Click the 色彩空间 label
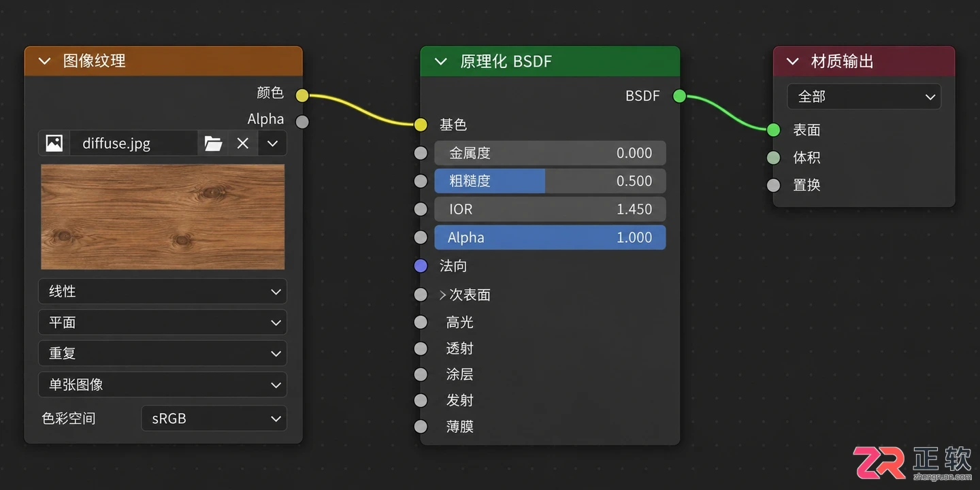Viewport: 980px width, 490px height. click(x=69, y=419)
